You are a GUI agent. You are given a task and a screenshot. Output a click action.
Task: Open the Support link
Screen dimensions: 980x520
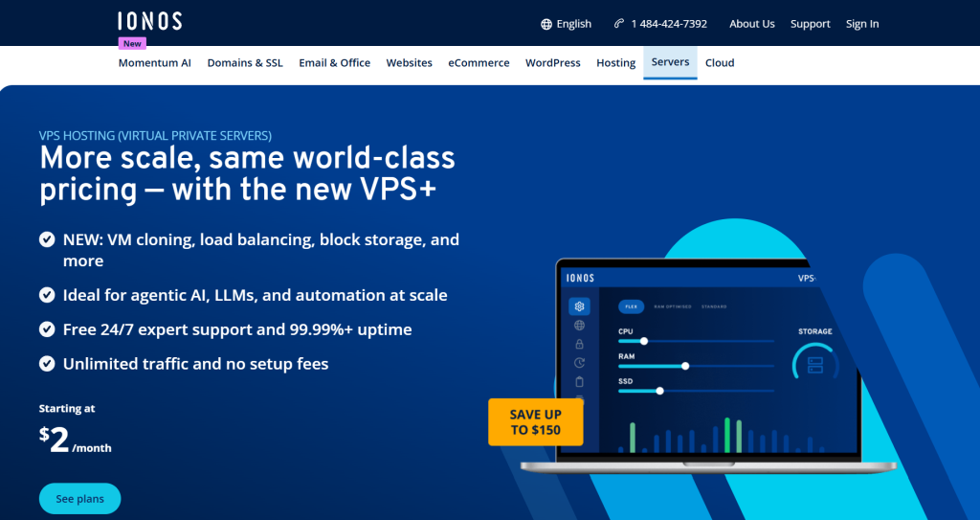[x=810, y=24]
